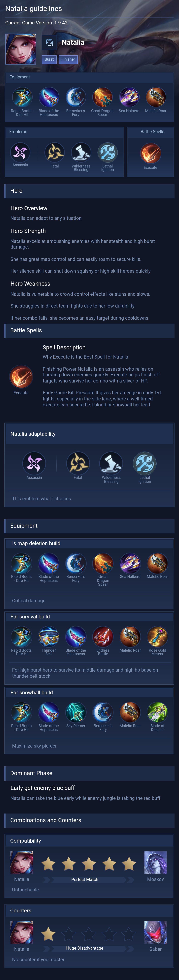Screen dimensions: 179x980
Task: Click the Sea Halberd icon in the 1s map deletion build
Action: point(130,563)
